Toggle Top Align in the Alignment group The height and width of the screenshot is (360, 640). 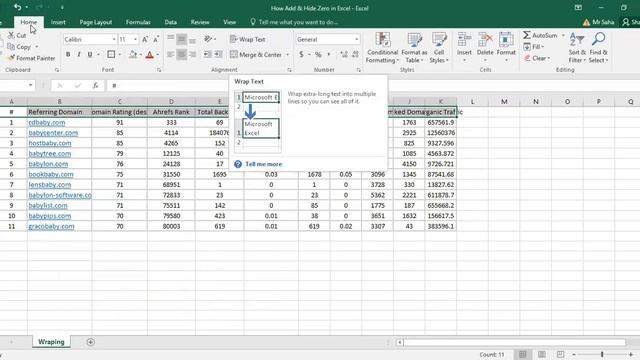pyautogui.click(x=171, y=39)
